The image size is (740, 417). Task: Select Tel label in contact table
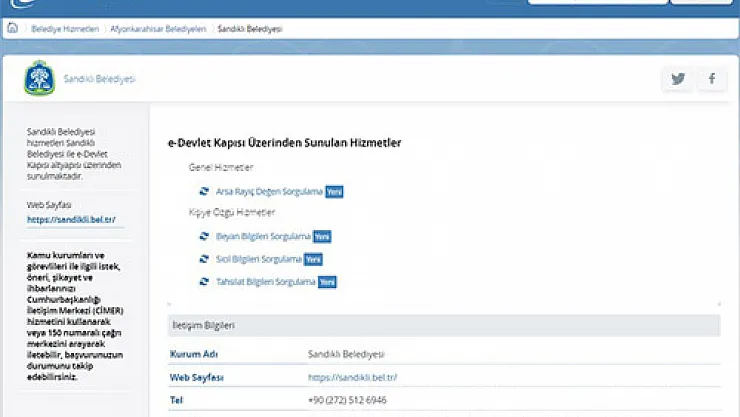(x=176, y=400)
